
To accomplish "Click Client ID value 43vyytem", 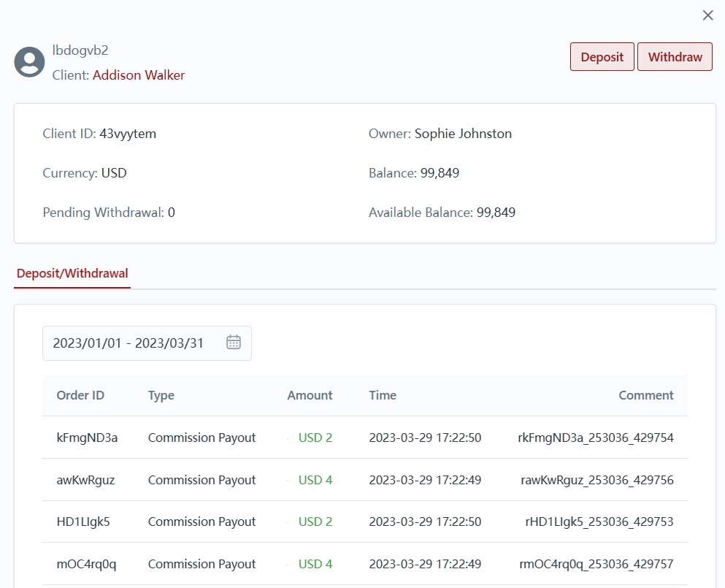I will click(128, 134).
